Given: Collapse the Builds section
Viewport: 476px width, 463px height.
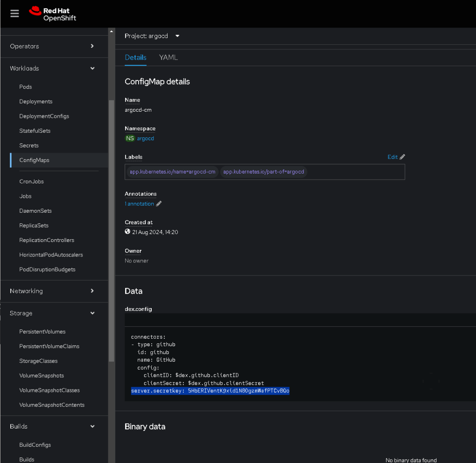Looking at the screenshot, I should coord(54,426).
